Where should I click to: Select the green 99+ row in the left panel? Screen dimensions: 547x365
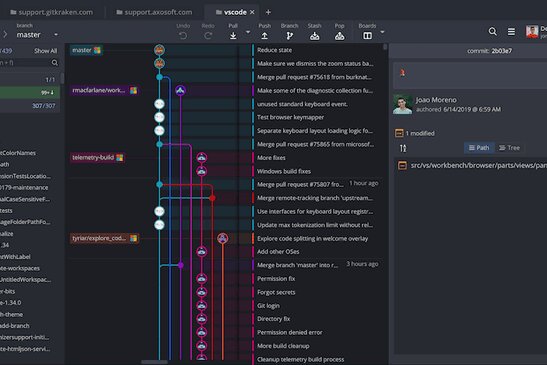coord(30,92)
